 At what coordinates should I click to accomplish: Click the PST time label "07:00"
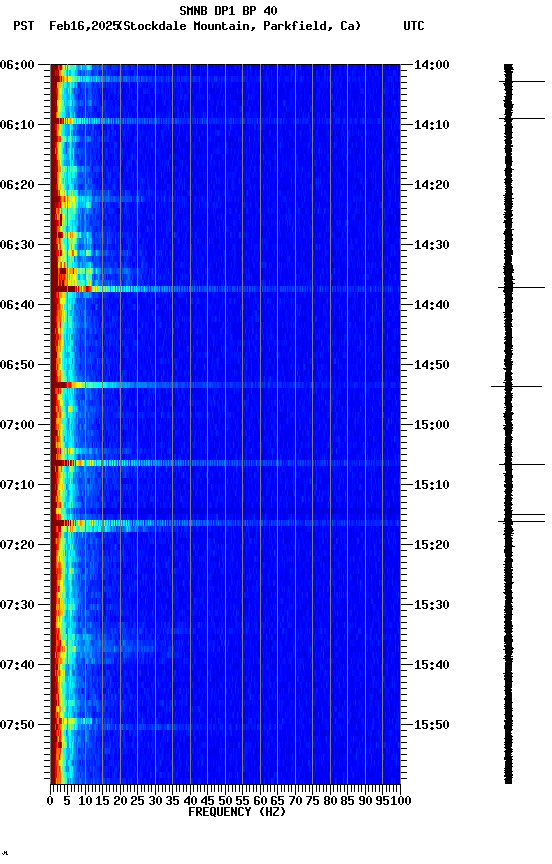tap(17, 425)
